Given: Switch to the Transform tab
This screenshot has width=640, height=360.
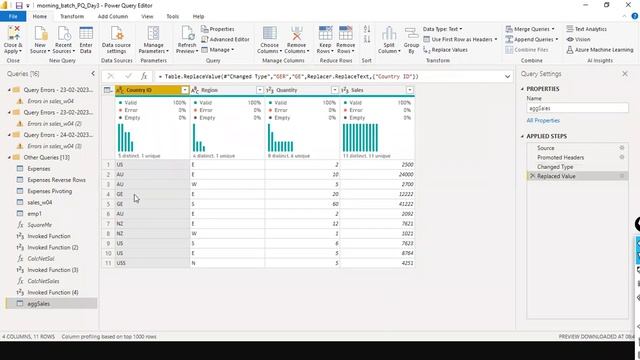Looking at the screenshot, I should click(72, 16).
